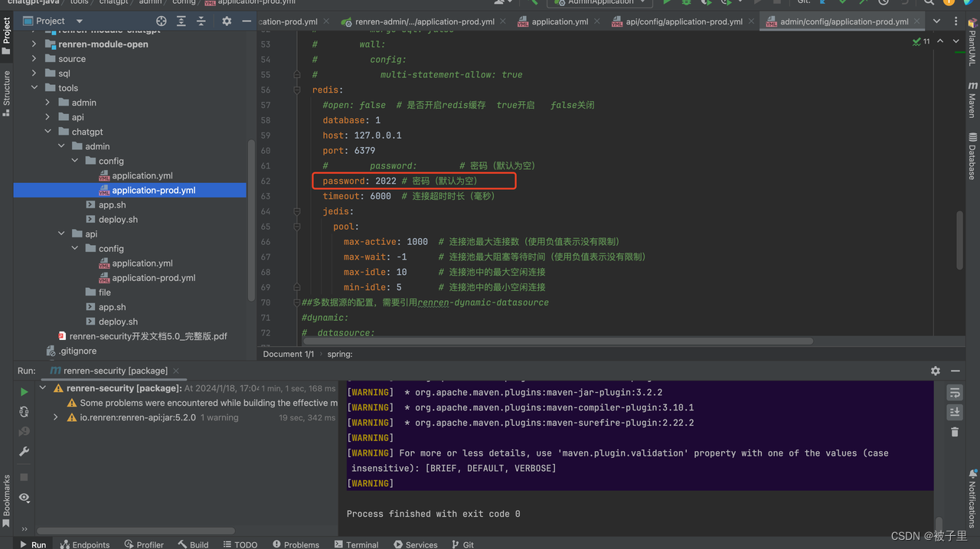The image size is (980, 549).
Task: Open the Terminal tool window tab
Action: (x=356, y=544)
